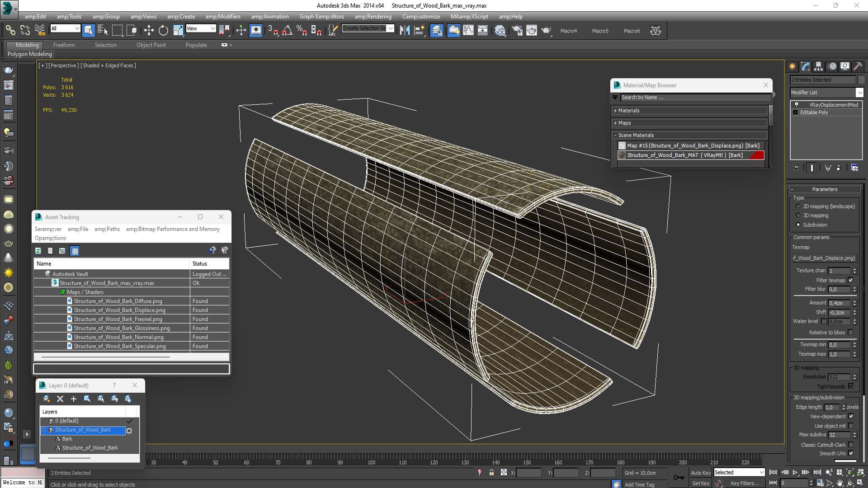
Task: Open the Hierarchy command panel tab
Action: [x=818, y=66]
